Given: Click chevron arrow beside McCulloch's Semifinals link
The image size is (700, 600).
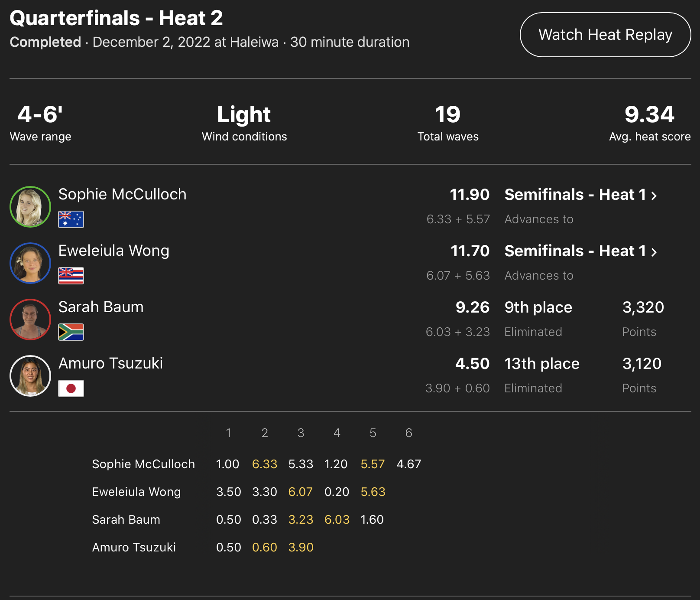Looking at the screenshot, I should coord(654,196).
